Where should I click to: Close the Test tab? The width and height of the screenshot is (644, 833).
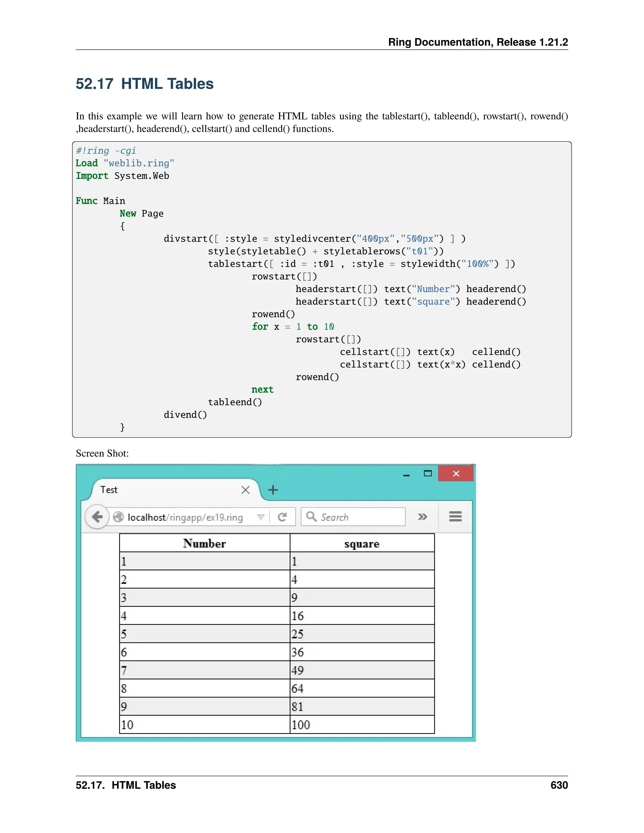coord(245,490)
